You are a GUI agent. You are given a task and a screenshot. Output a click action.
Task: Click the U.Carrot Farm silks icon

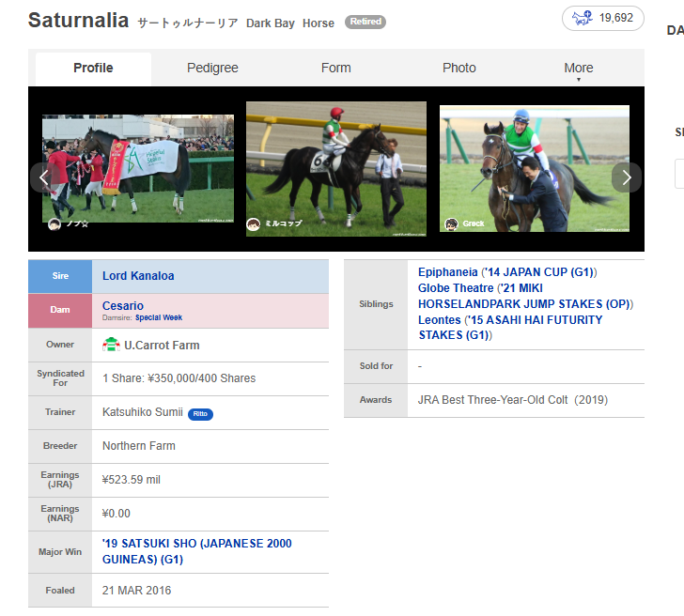(111, 345)
